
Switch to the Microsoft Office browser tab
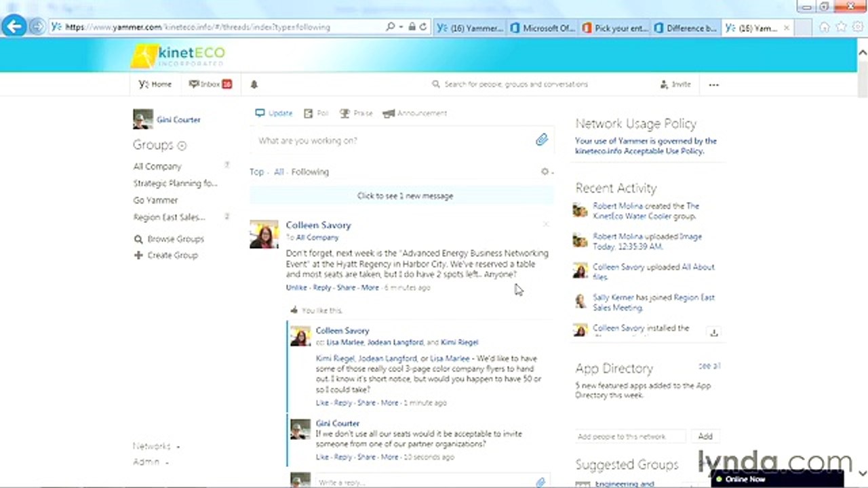[542, 28]
